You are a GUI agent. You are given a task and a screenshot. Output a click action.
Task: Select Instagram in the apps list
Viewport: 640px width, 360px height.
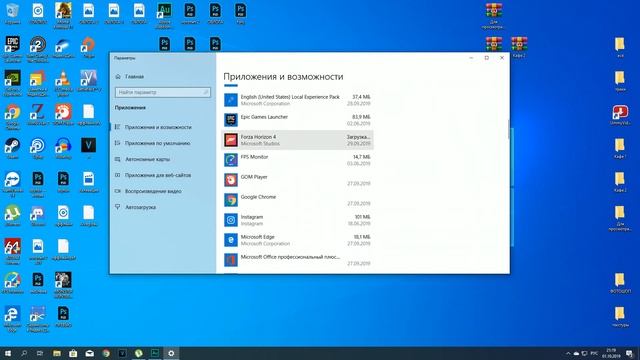[x=297, y=220]
